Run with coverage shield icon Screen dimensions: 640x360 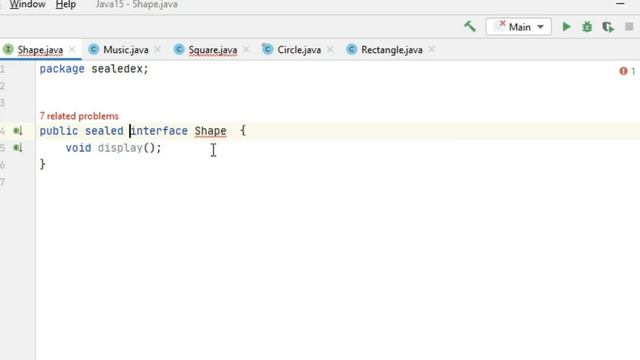point(608,27)
